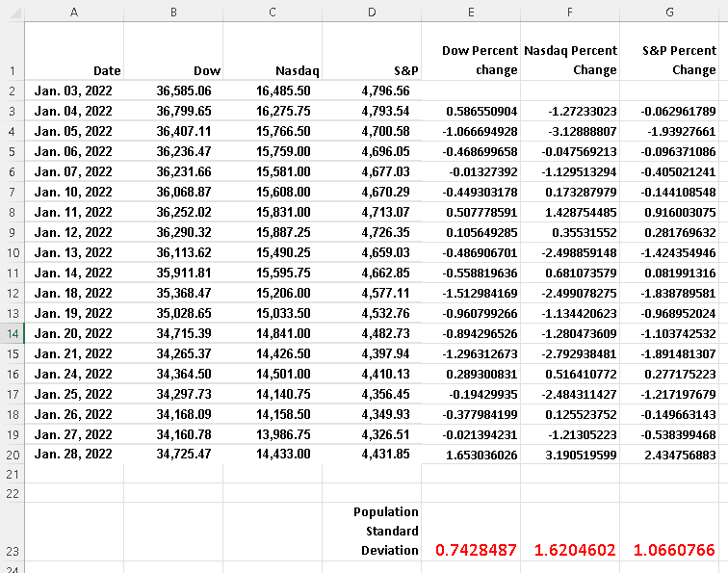Select Dow value 34,725.47
The height and width of the screenshot is (573, 728).
(x=173, y=455)
